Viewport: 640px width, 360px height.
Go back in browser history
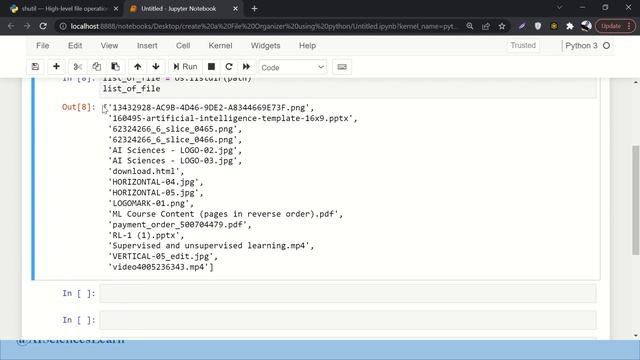coord(11,26)
